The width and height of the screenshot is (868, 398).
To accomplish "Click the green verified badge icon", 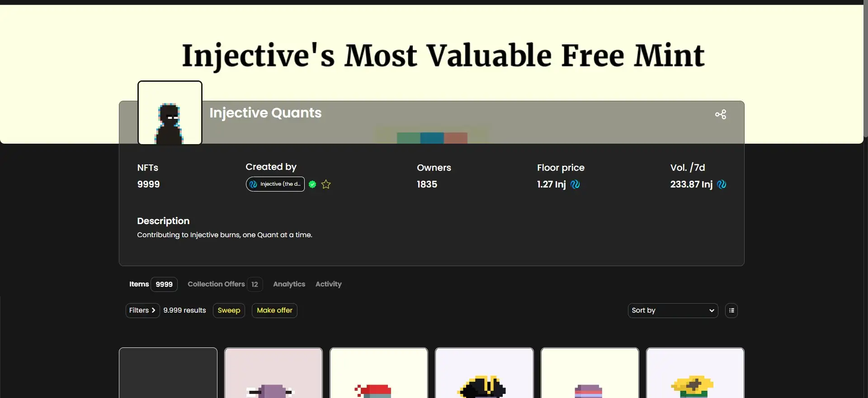I will (312, 184).
